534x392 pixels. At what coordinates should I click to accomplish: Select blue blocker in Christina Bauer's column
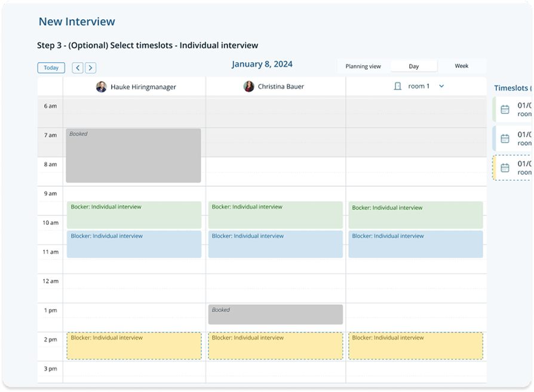pyautogui.click(x=275, y=244)
